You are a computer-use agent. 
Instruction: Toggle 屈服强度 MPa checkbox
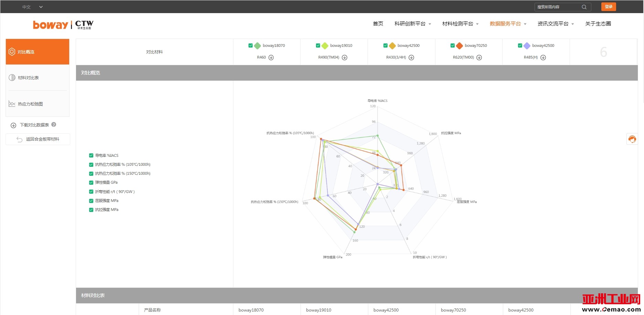(x=91, y=201)
